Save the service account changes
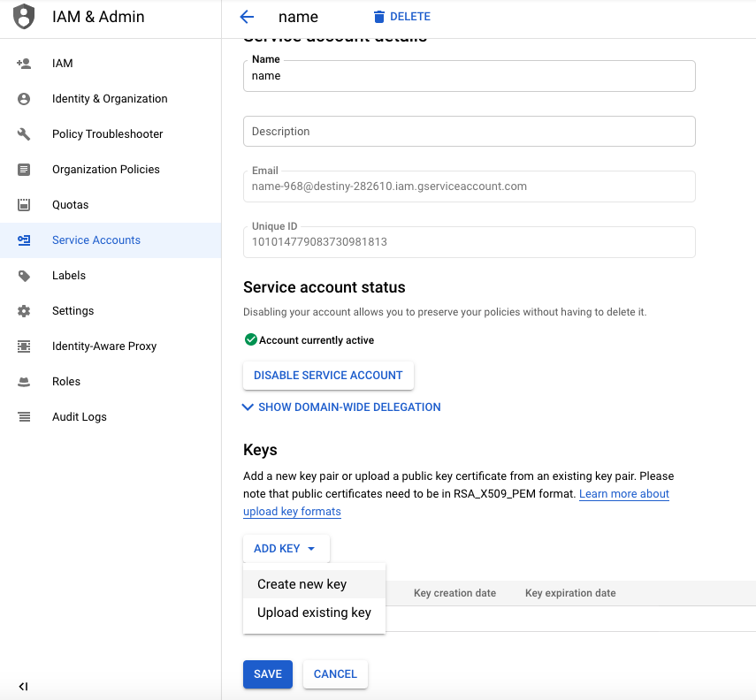 pos(267,674)
